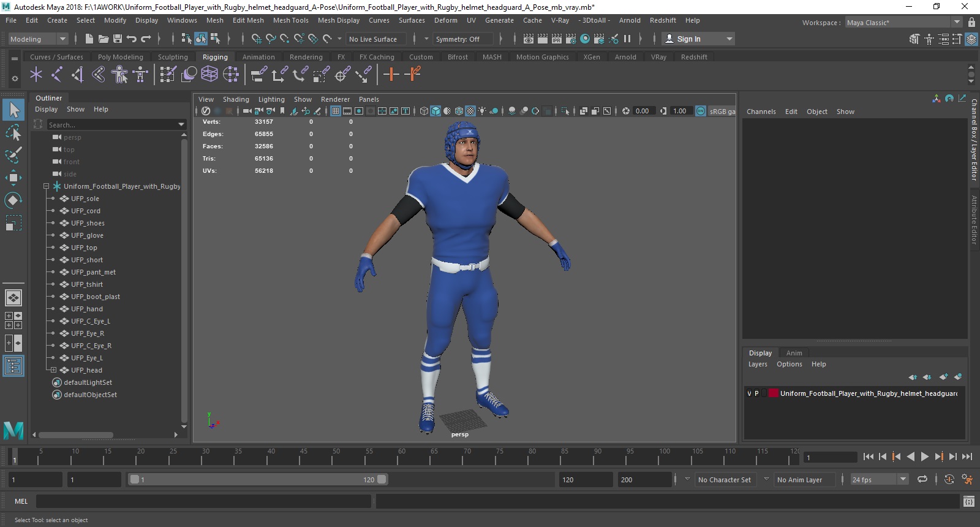Click the Undo arrow icon

[132, 39]
